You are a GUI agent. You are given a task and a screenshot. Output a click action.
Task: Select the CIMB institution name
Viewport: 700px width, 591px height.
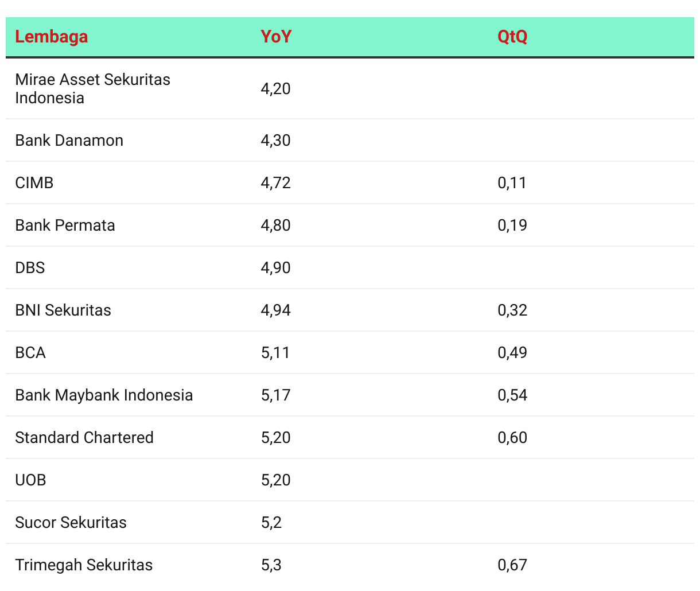point(34,183)
